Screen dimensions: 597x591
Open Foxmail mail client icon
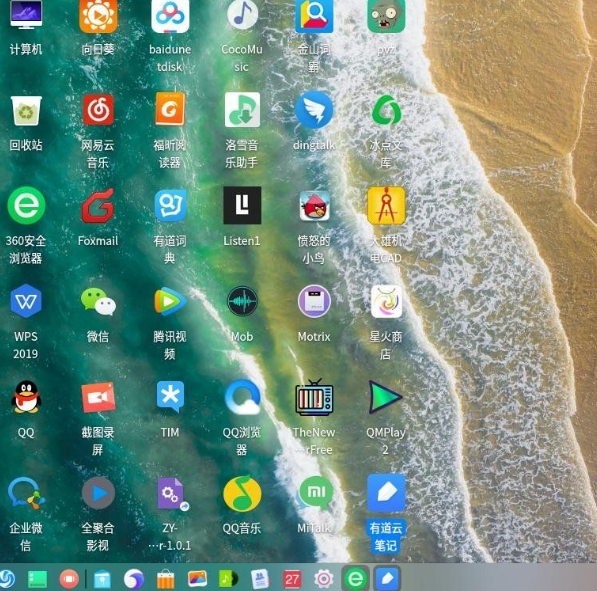98,205
